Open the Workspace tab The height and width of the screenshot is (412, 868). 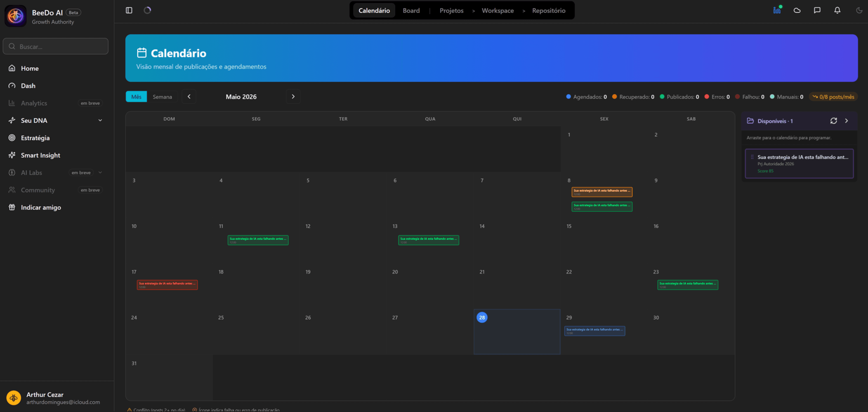point(498,10)
